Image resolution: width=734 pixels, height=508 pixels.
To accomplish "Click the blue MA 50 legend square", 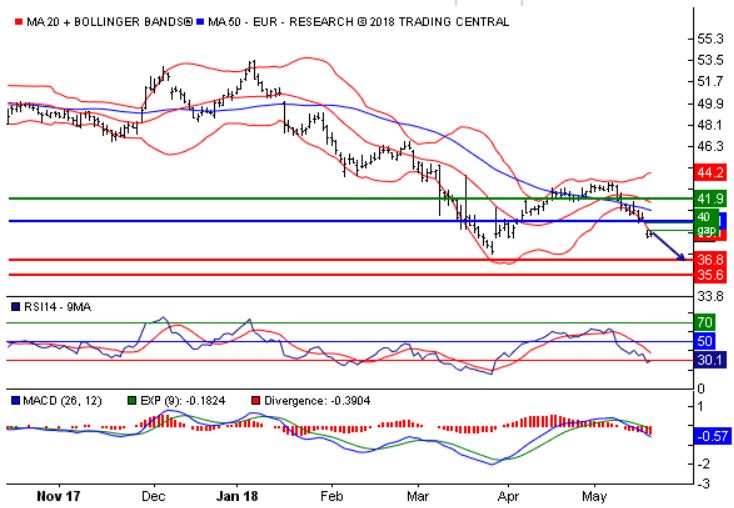I will tap(200, 22).
